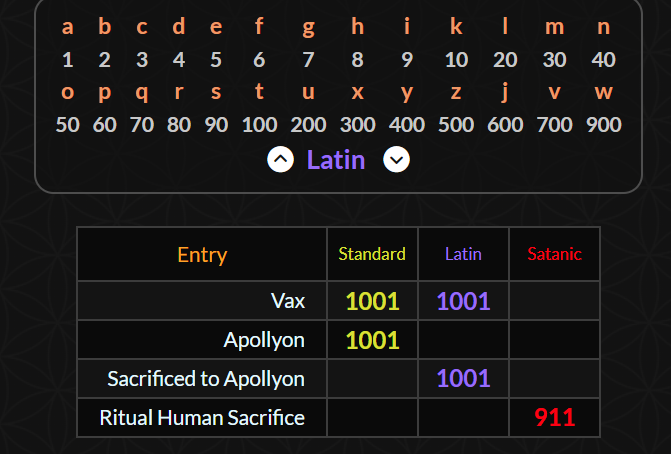The image size is (671, 454).
Task: Click the value 100 under t
Action: point(259,125)
